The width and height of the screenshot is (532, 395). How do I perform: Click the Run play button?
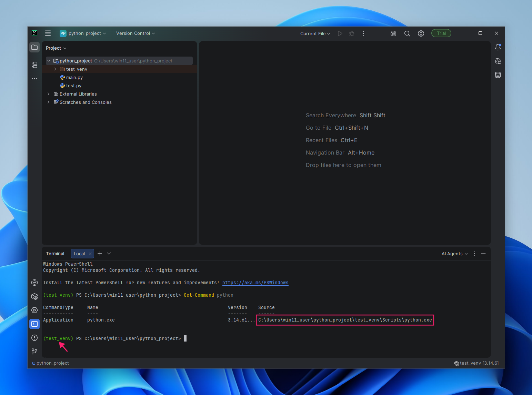pyautogui.click(x=340, y=33)
